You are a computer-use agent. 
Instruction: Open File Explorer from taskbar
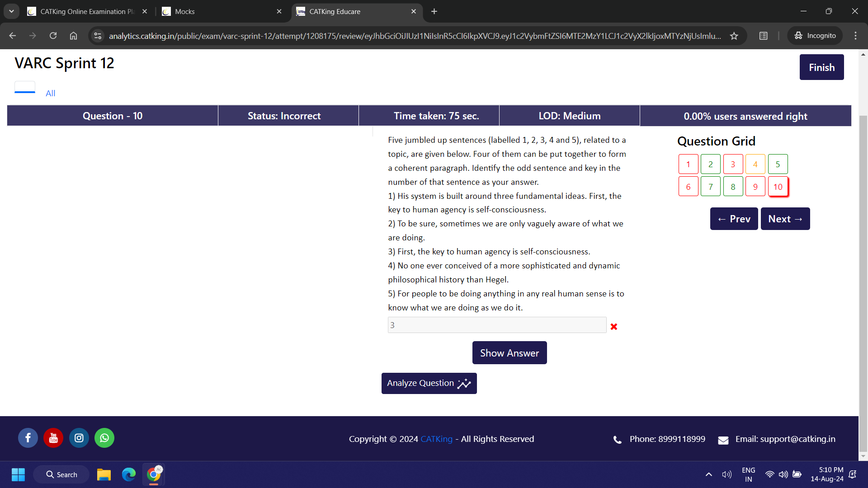104,474
